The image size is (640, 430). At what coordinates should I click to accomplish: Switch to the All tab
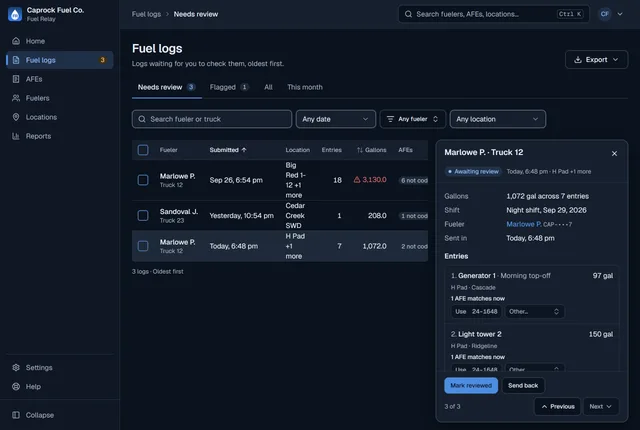(268, 87)
